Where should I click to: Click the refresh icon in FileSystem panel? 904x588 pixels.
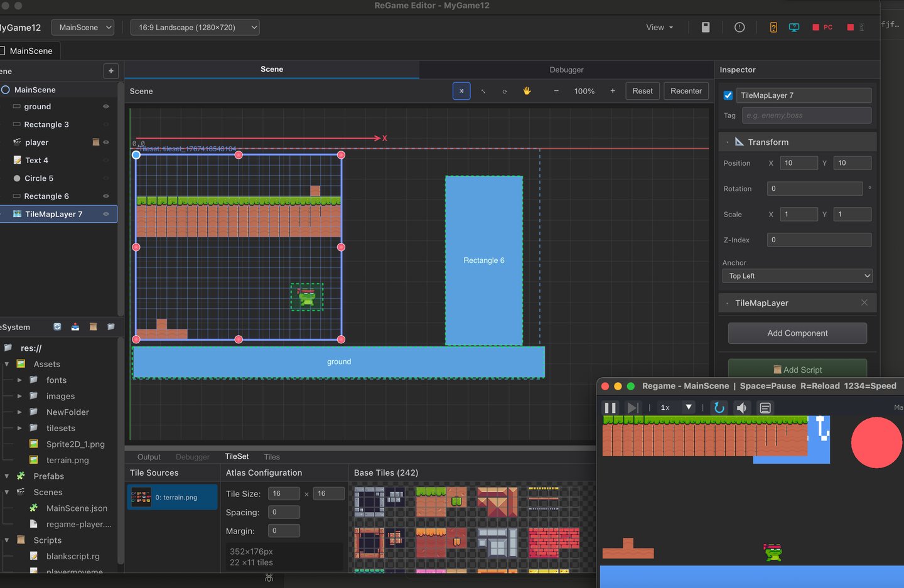(57, 327)
